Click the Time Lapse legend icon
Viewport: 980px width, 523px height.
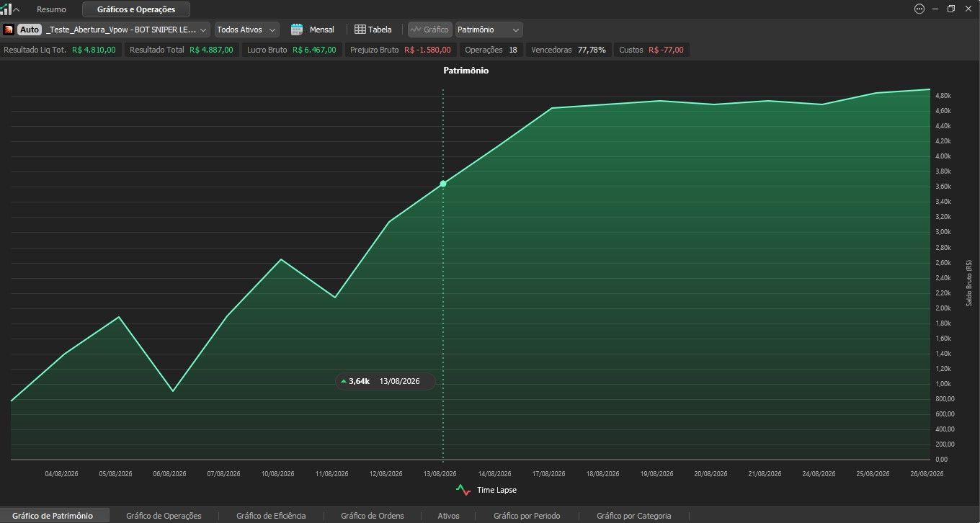coord(463,490)
